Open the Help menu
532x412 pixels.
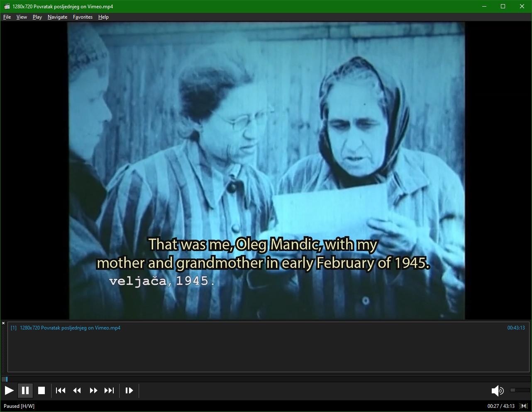(103, 17)
